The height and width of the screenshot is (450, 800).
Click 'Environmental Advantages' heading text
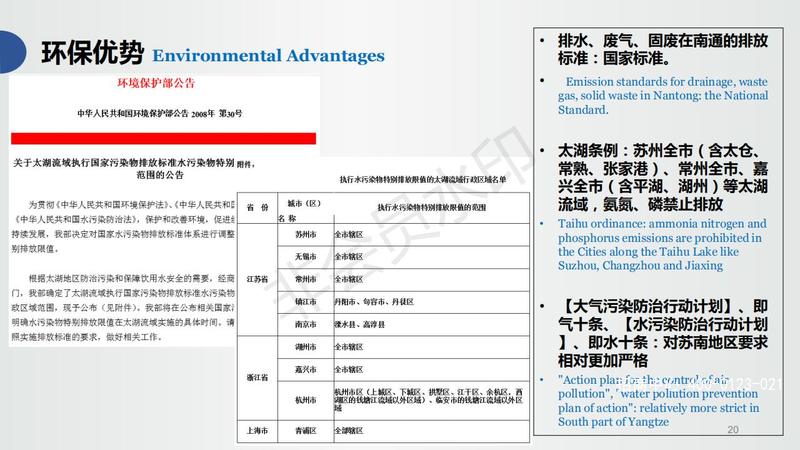tap(268, 56)
